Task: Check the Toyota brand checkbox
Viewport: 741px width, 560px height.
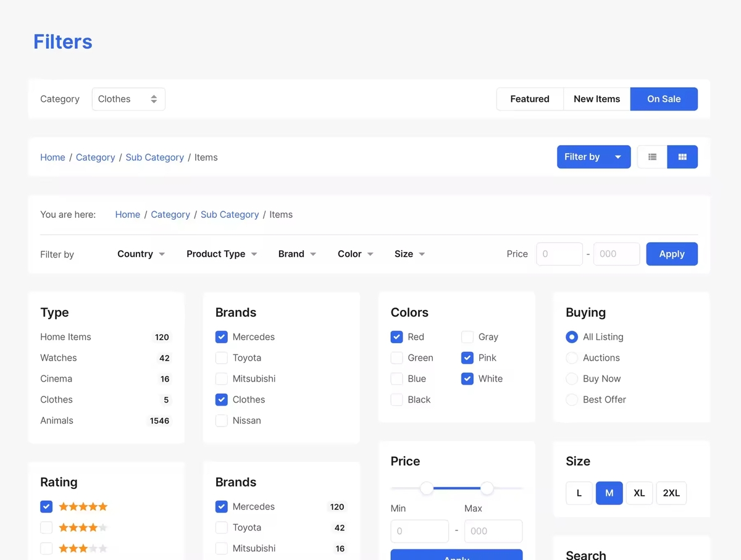Action: [222, 357]
